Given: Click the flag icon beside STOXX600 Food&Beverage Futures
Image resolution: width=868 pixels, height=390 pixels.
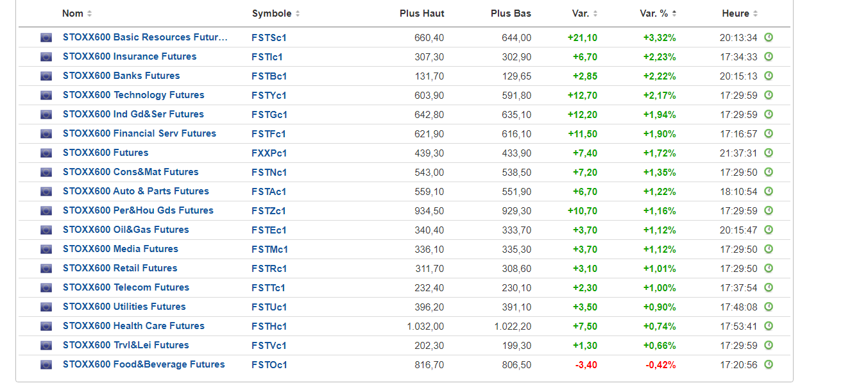Looking at the screenshot, I should click(46, 365).
